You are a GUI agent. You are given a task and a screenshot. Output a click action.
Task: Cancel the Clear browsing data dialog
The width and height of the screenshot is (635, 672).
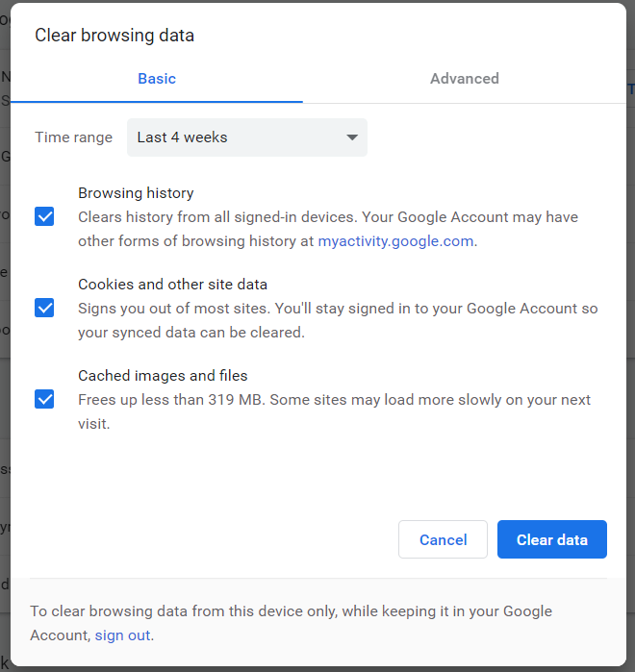coord(443,539)
